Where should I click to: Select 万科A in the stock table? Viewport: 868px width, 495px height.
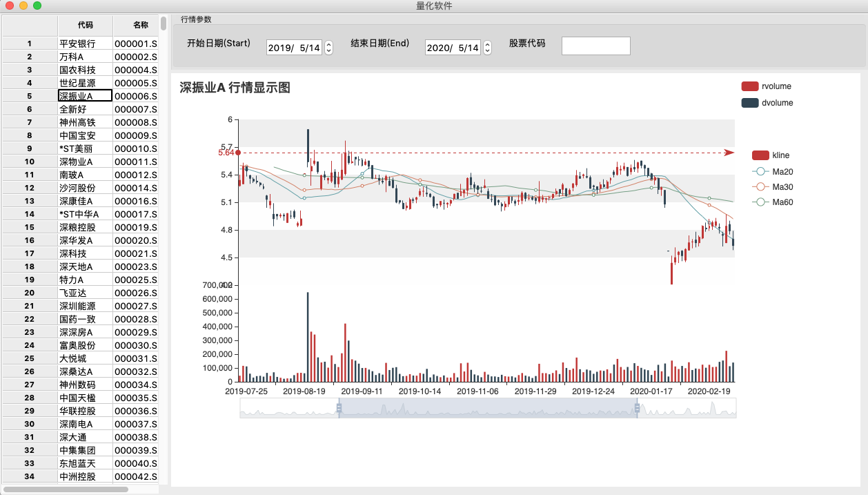pyautogui.click(x=84, y=56)
